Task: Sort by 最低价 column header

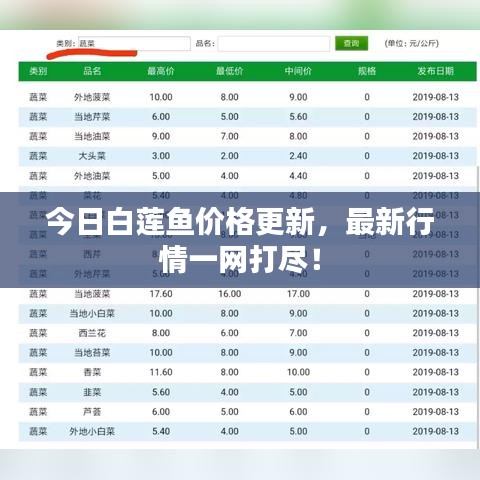Action: [x=230, y=71]
